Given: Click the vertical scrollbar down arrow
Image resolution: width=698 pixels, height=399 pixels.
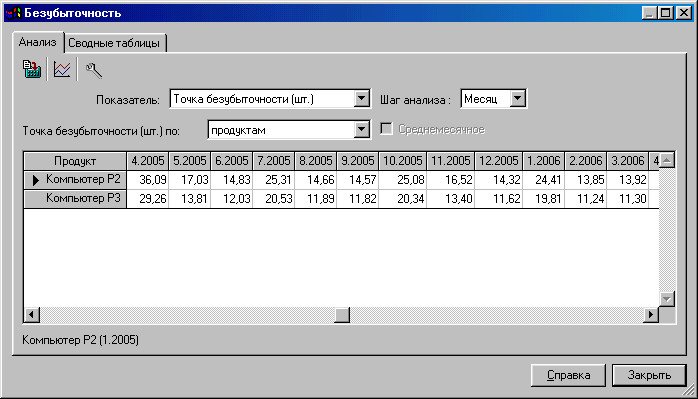Looking at the screenshot, I should tap(667, 299).
